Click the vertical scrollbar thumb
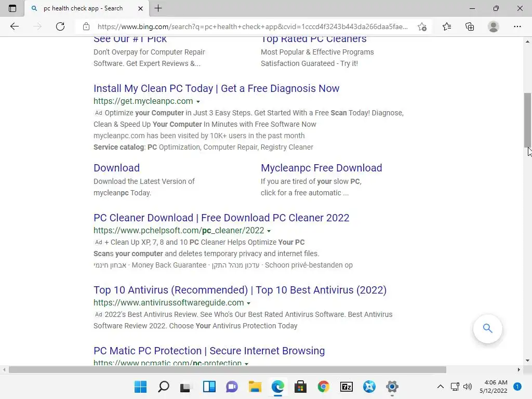The width and height of the screenshot is (532, 399). (x=527, y=120)
